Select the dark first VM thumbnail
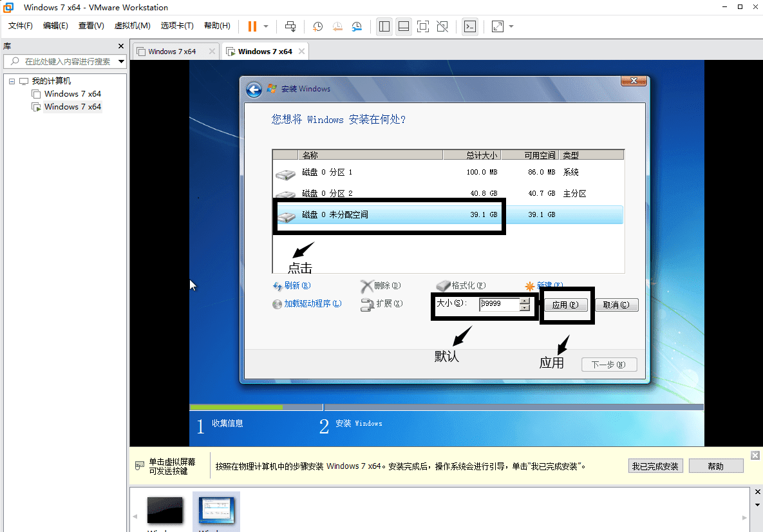 (x=165, y=510)
